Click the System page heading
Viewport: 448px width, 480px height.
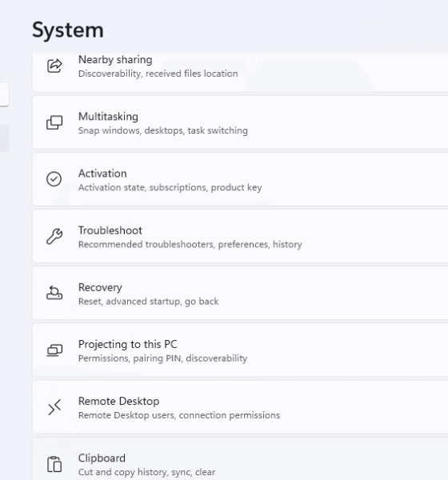[x=68, y=30]
